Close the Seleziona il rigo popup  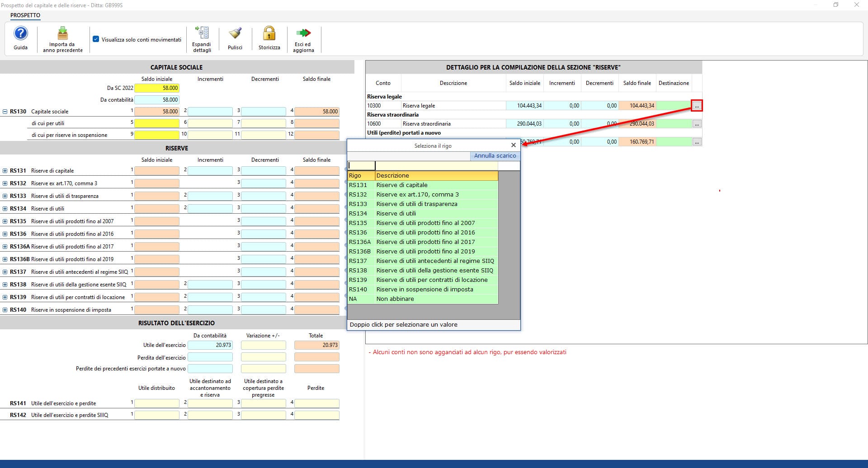pyautogui.click(x=513, y=145)
